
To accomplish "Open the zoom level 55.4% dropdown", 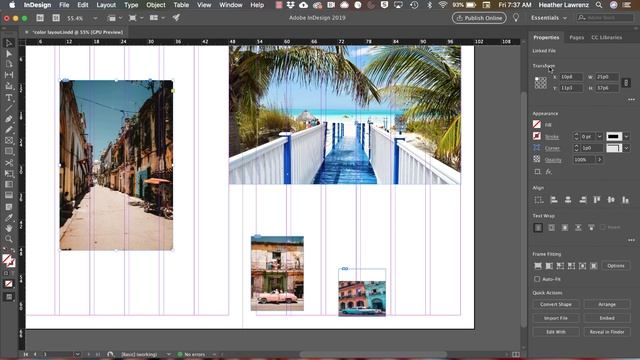I will pos(95,18).
